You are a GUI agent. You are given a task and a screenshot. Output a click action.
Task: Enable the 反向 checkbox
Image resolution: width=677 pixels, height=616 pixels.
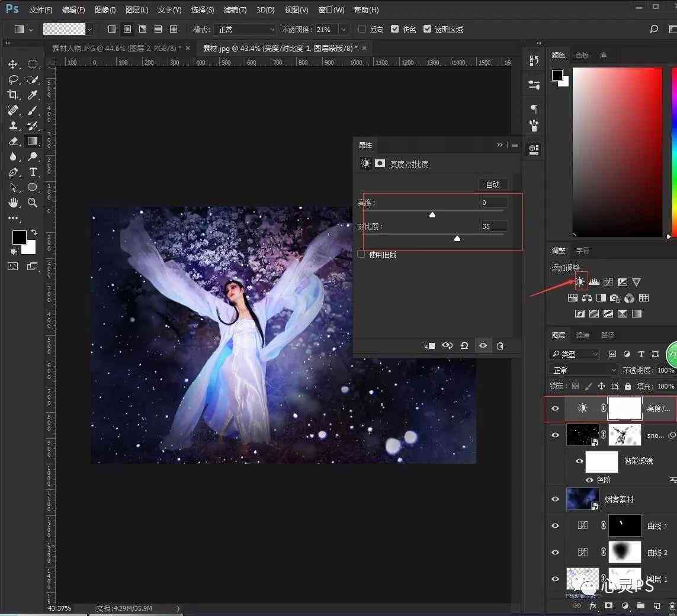point(362,29)
